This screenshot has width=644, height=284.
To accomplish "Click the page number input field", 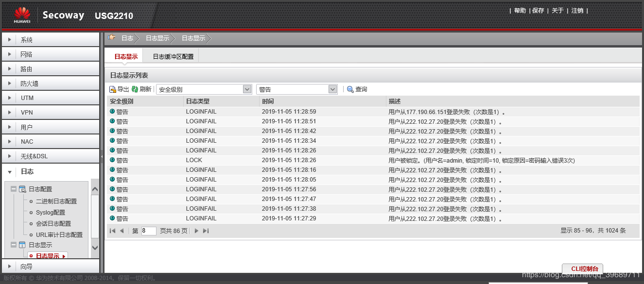I will coord(149,231).
